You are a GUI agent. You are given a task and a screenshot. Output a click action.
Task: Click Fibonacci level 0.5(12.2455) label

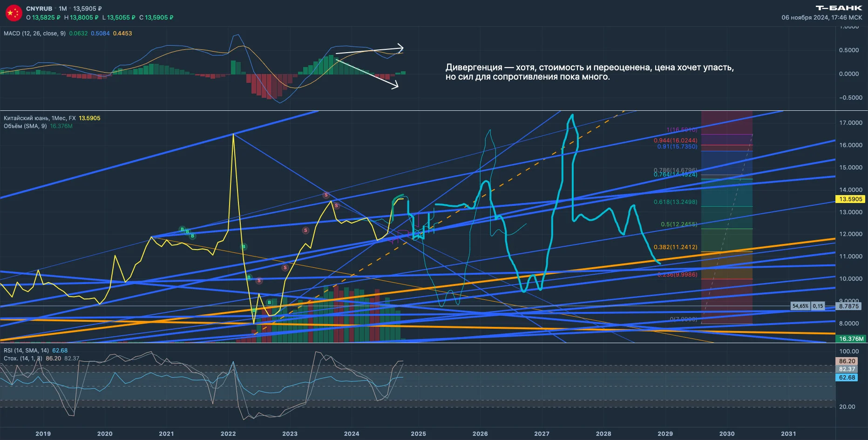tap(679, 224)
